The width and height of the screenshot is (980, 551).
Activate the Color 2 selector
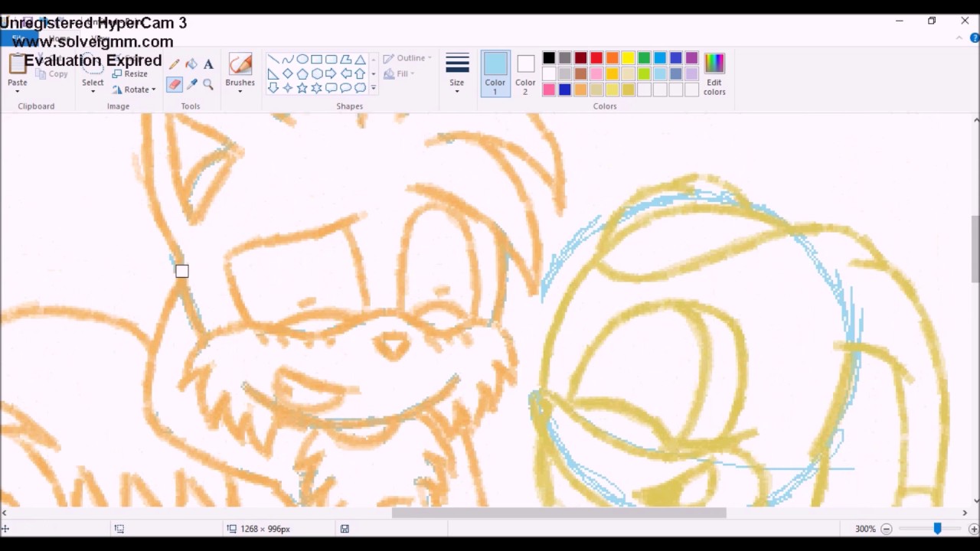(525, 73)
